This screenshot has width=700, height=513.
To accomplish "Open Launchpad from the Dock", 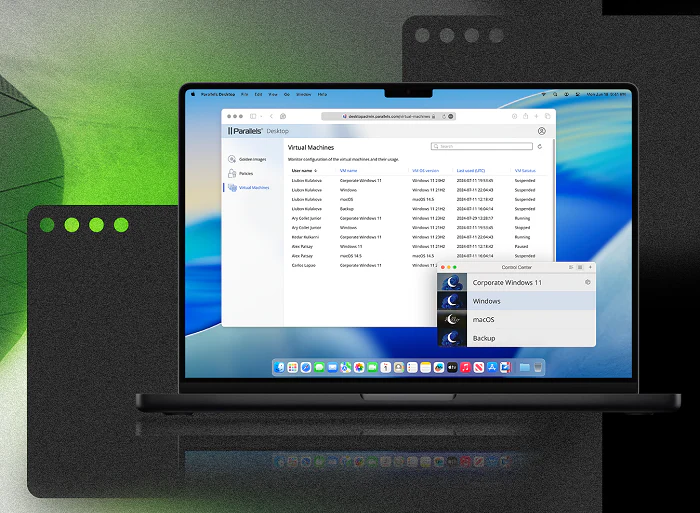I will tap(292, 367).
